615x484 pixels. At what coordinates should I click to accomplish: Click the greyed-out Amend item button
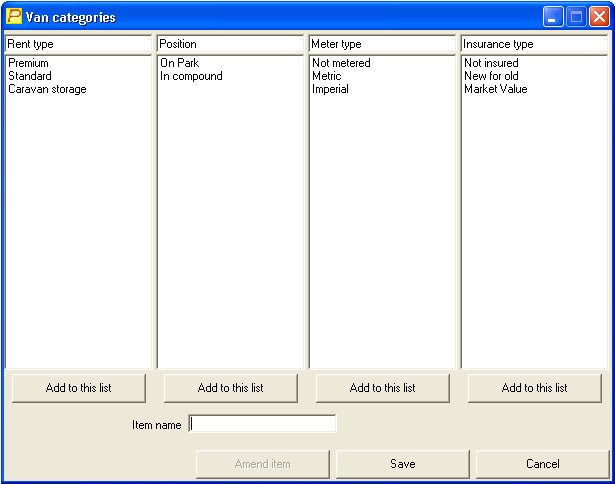[263, 464]
